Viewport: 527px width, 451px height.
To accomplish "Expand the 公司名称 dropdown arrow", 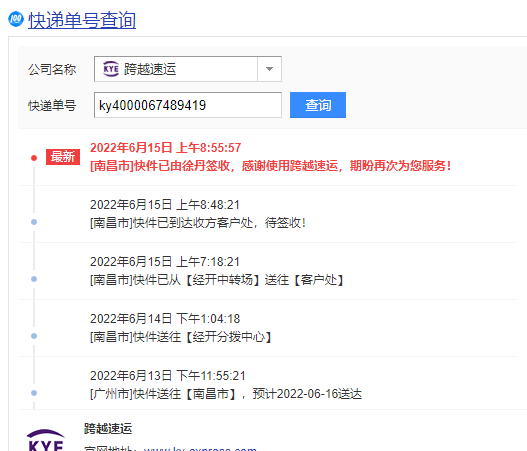I will point(269,69).
